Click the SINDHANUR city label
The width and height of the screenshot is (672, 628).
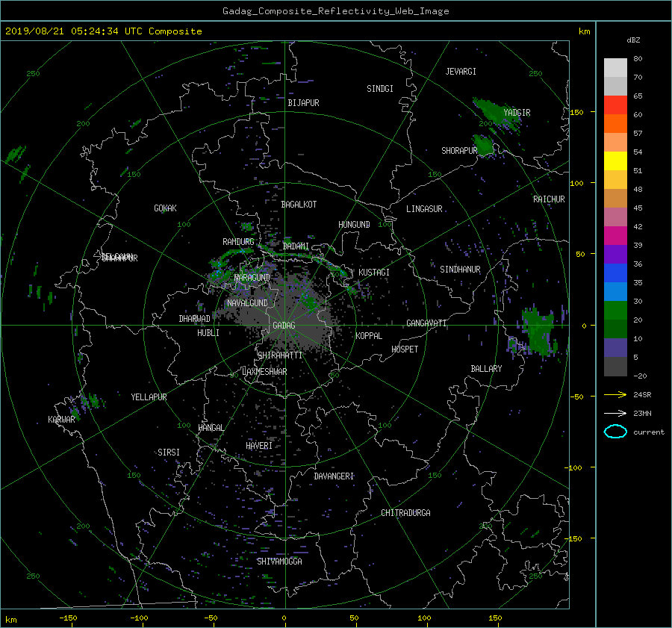coord(460,270)
